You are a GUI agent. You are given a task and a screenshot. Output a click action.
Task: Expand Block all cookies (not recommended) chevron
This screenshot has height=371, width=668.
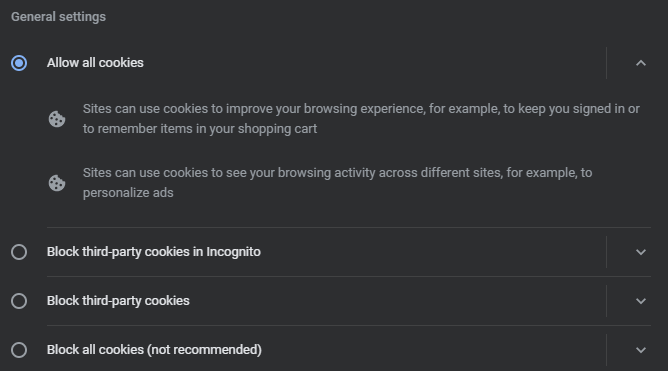click(x=641, y=350)
